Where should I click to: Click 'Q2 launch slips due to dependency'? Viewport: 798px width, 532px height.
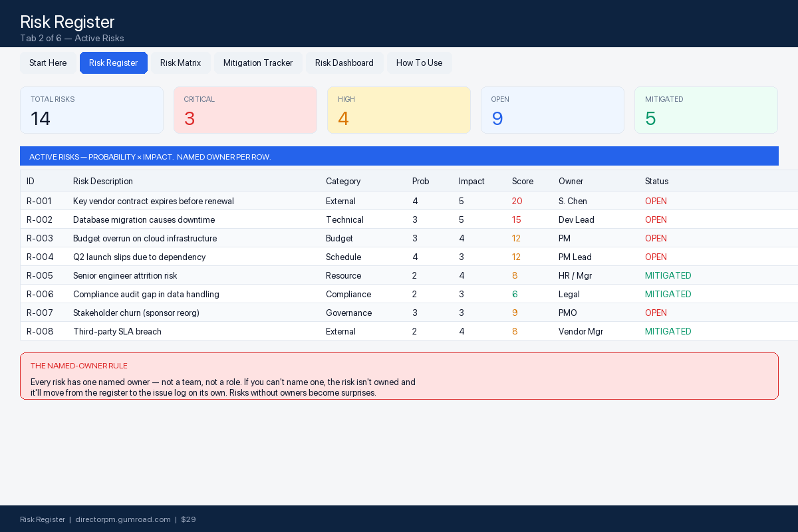[140, 257]
